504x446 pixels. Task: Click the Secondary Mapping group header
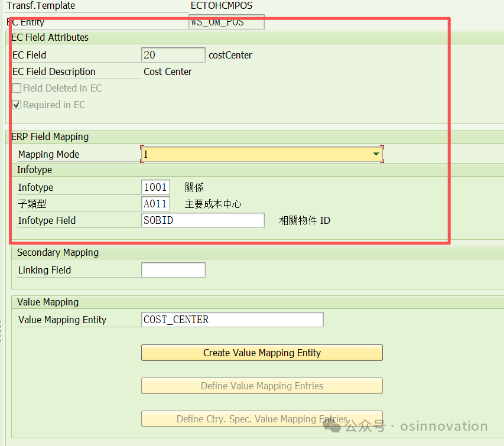(x=58, y=253)
